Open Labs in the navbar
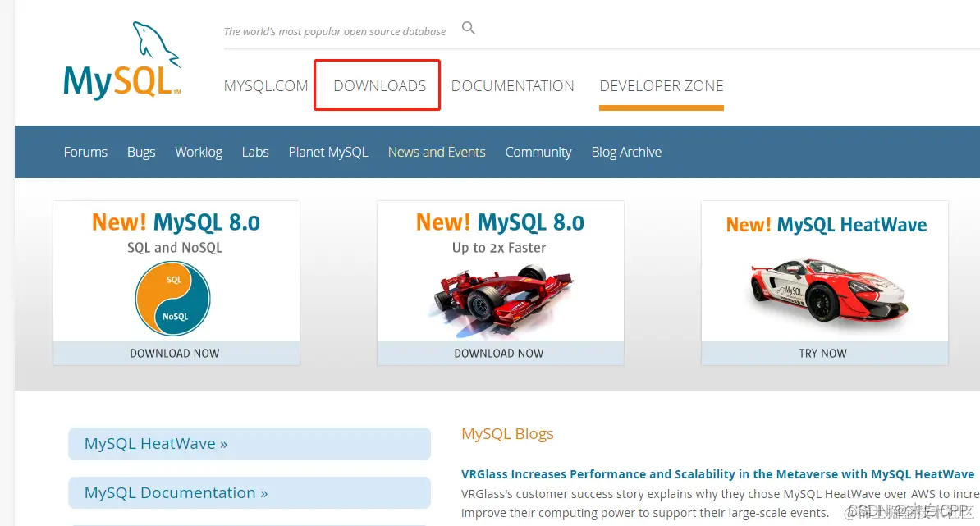980x526 pixels. coord(255,152)
